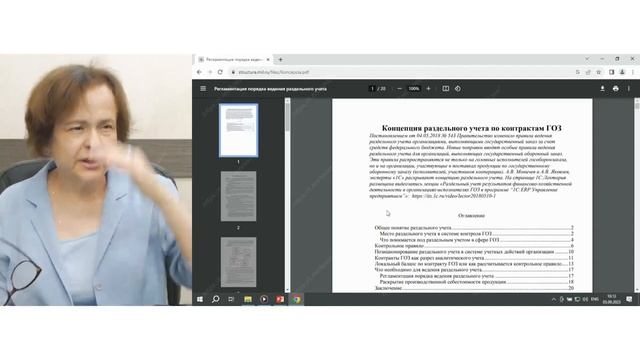The width and height of the screenshot is (640, 360).
Task: Click the share page icon in address bar
Action: (588, 72)
